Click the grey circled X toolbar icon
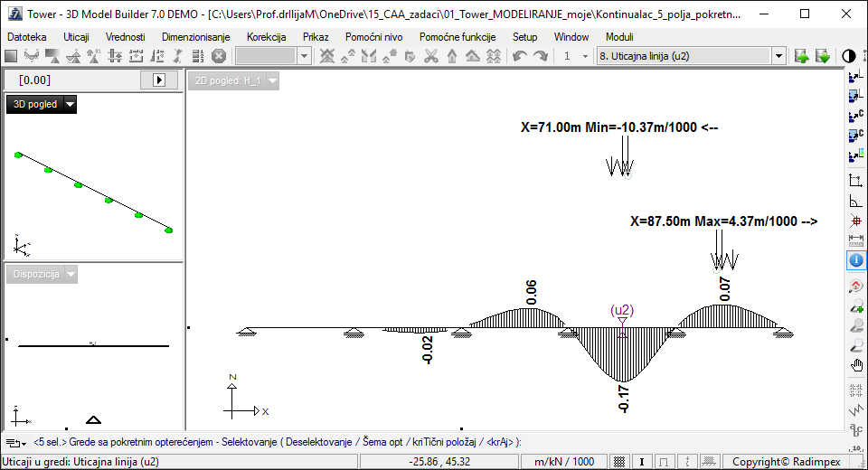Image resolution: width=868 pixels, height=470 pixels. (218, 56)
